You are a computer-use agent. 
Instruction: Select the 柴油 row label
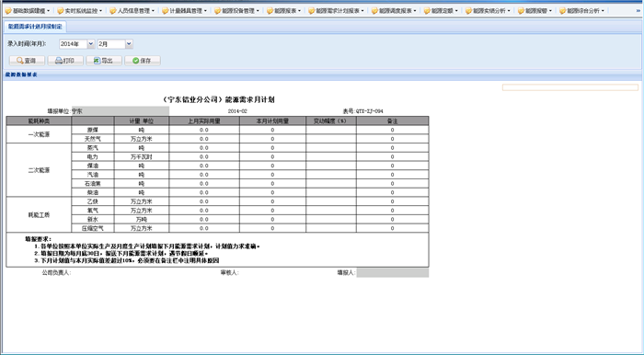(93, 192)
